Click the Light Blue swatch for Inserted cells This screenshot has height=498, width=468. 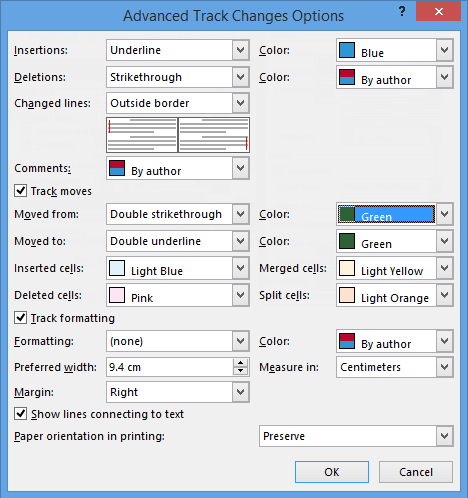pos(117,268)
